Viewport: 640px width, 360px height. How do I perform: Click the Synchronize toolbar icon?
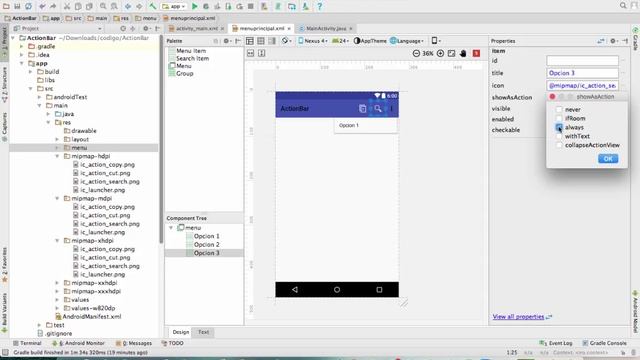coord(29,6)
